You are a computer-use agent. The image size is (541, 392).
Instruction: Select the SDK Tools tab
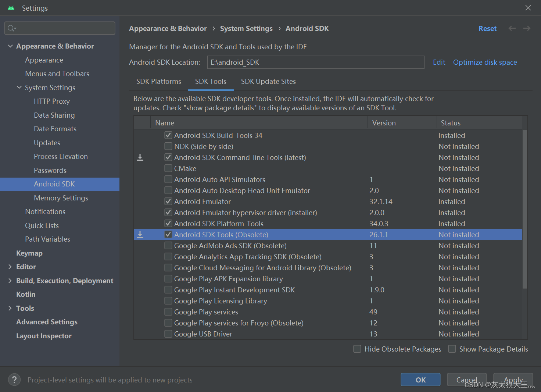click(211, 81)
